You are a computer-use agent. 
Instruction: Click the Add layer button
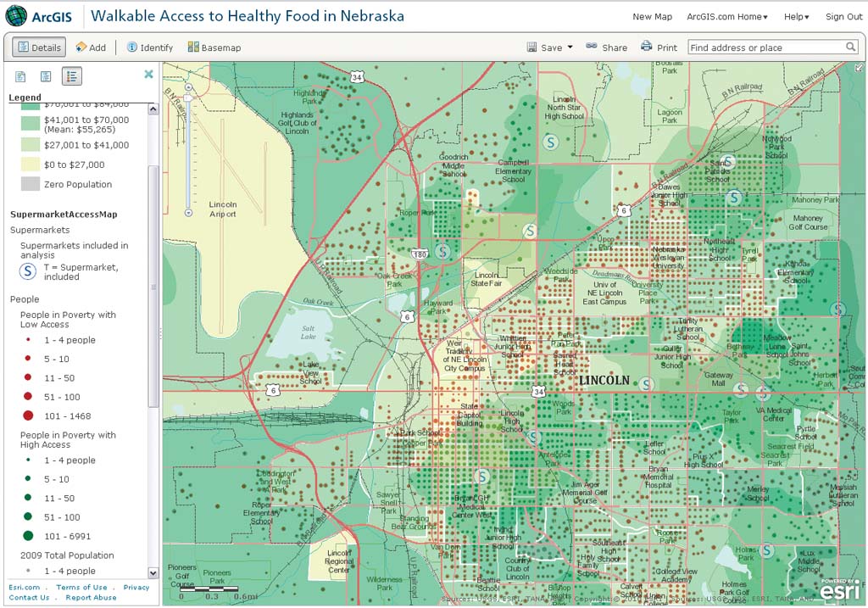[91, 47]
